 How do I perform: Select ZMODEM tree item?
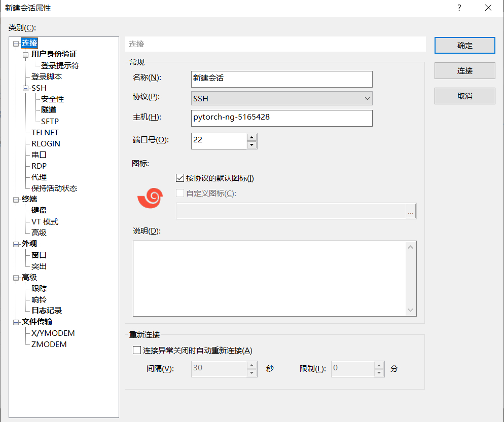pyautogui.click(x=49, y=344)
